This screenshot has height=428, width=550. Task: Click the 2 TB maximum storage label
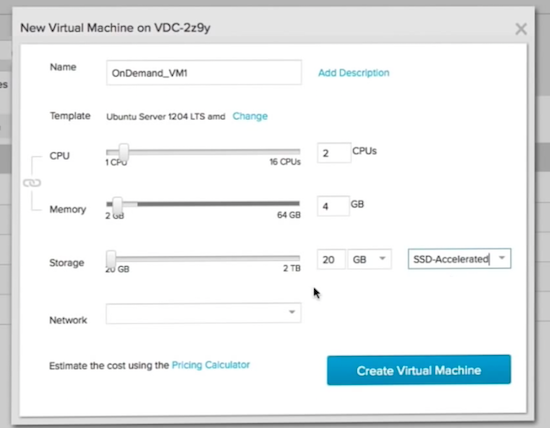click(292, 268)
